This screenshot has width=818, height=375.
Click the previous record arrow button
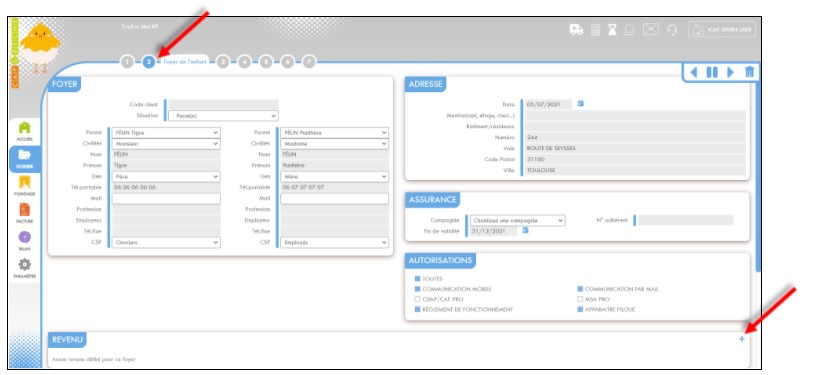(x=694, y=72)
